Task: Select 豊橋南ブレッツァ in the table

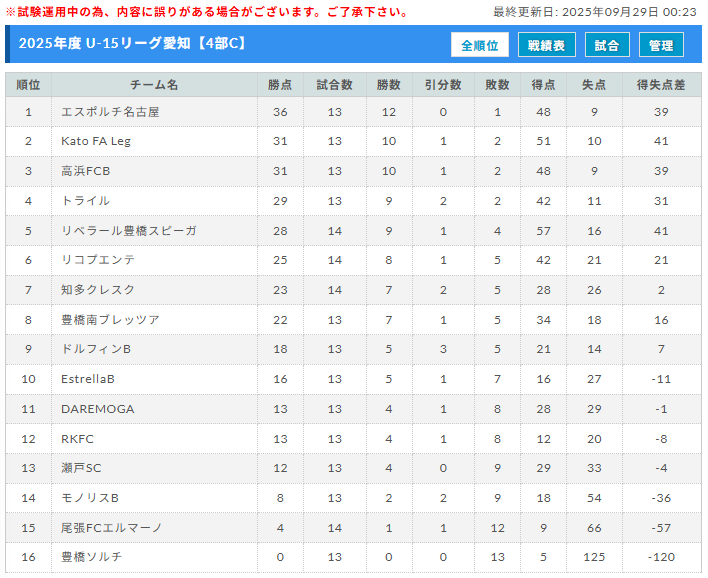Action: (110, 320)
